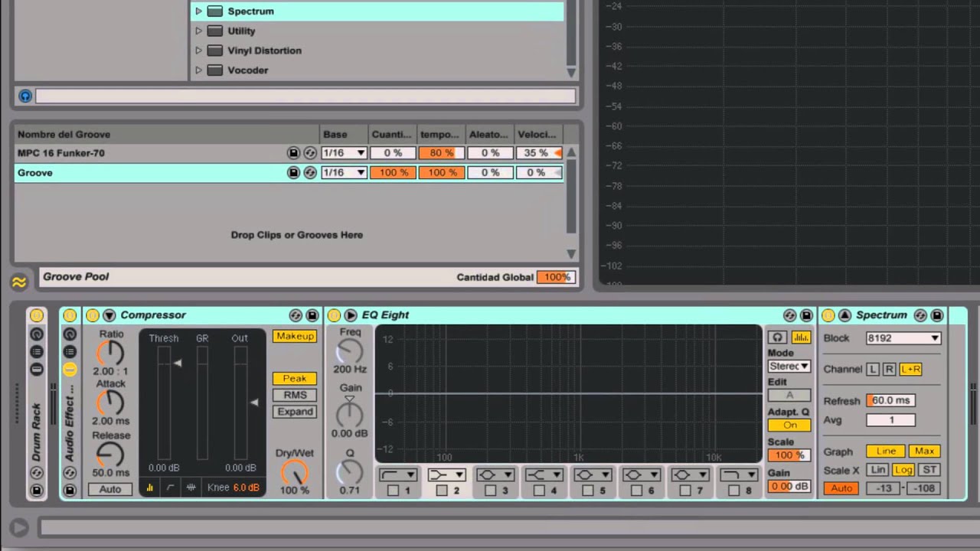Toggle the Audio Effect Rack activator
This screenshot has width=980, height=551.
pos(70,315)
